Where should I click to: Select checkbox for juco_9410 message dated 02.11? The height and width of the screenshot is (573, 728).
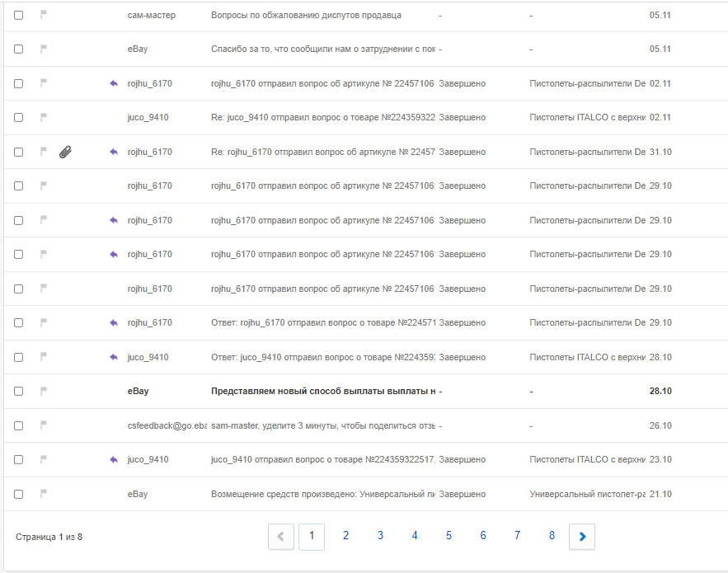[19, 117]
